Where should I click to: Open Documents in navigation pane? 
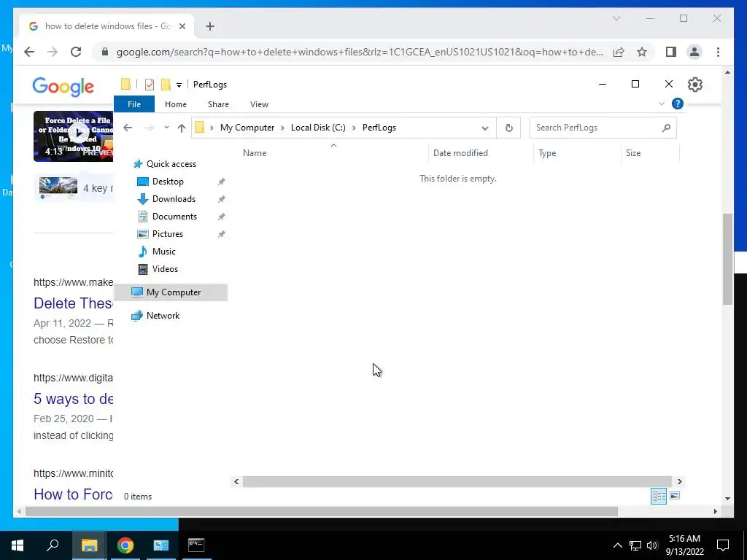tap(174, 217)
